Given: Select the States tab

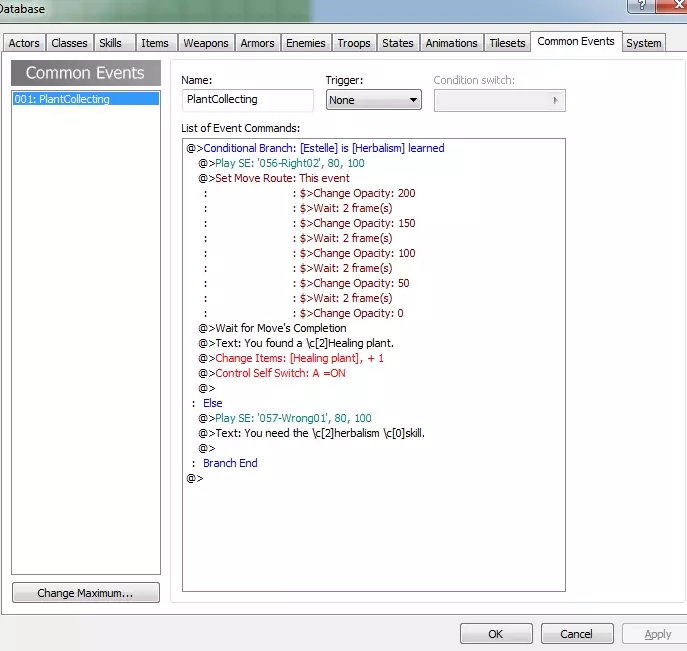Looking at the screenshot, I should pyautogui.click(x=398, y=43).
